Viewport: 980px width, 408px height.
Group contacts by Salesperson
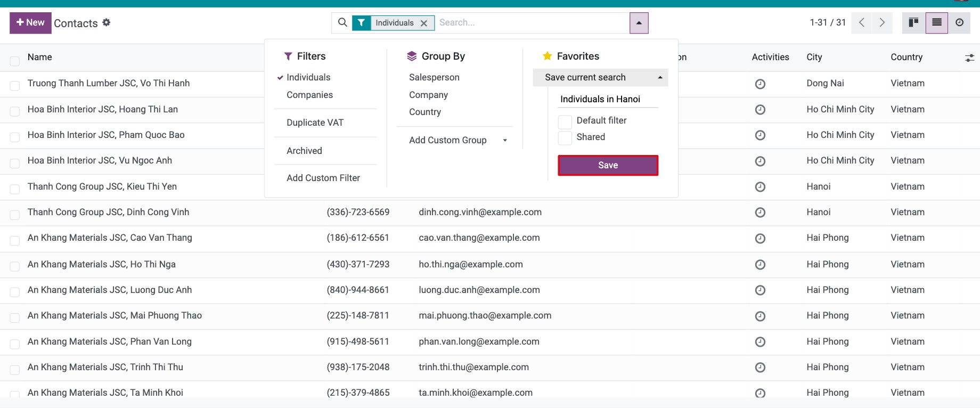point(434,77)
